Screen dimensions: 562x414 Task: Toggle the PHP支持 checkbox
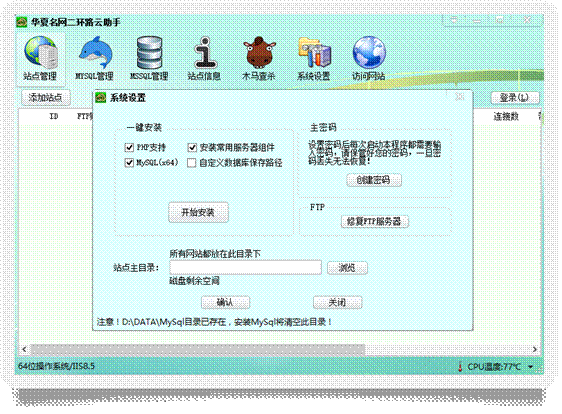click(x=129, y=147)
